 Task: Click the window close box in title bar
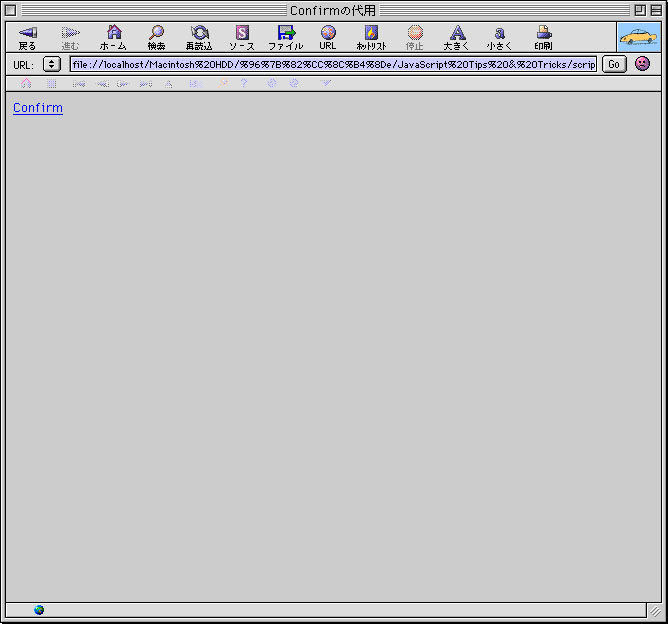(x=11, y=10)
